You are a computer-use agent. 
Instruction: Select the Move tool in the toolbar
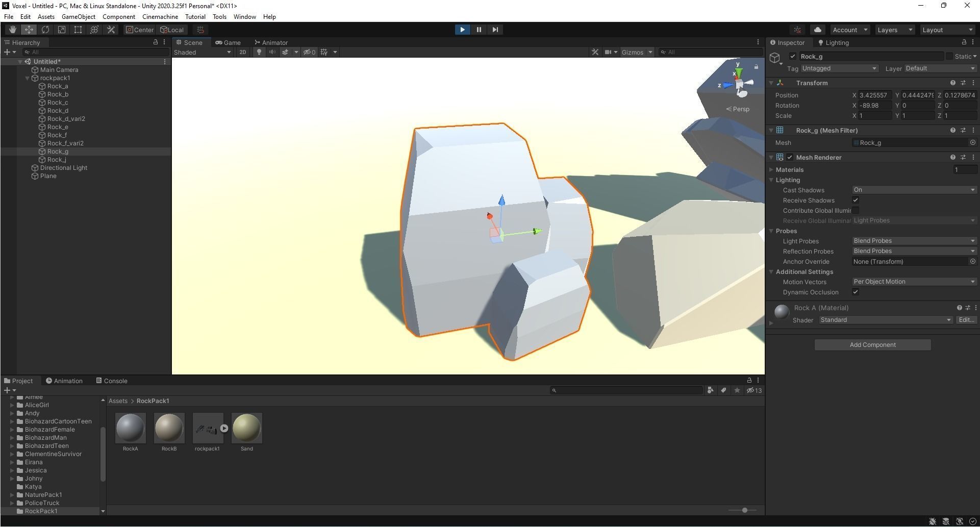coord(29,30)
